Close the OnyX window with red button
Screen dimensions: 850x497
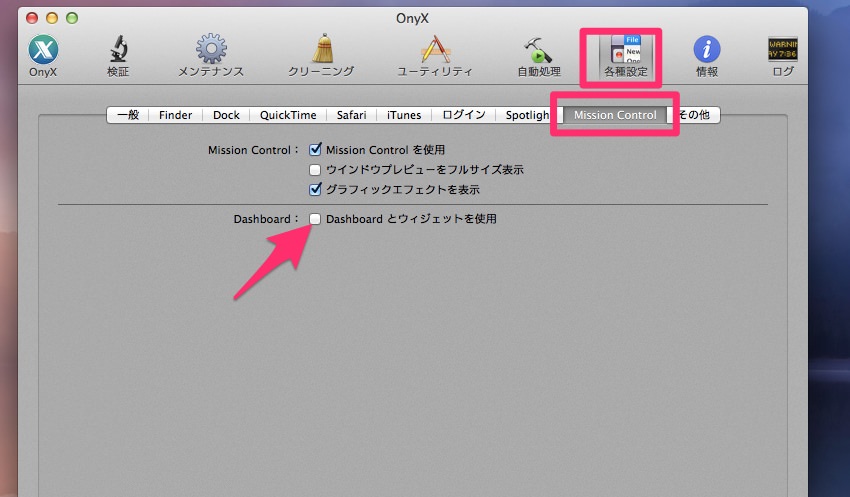[32, 18]
